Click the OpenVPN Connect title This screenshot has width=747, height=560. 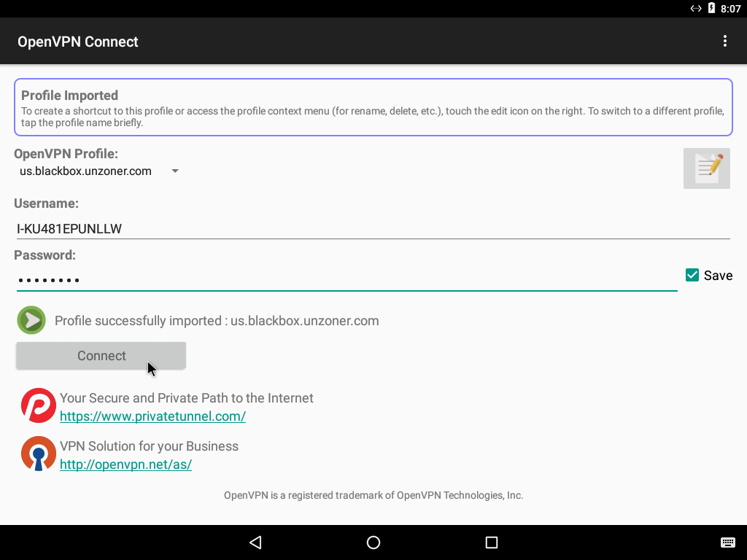[x=77, y=42]
